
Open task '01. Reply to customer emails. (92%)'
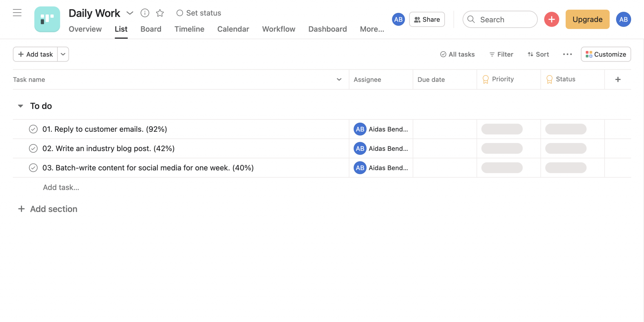[x=105, y=129]
